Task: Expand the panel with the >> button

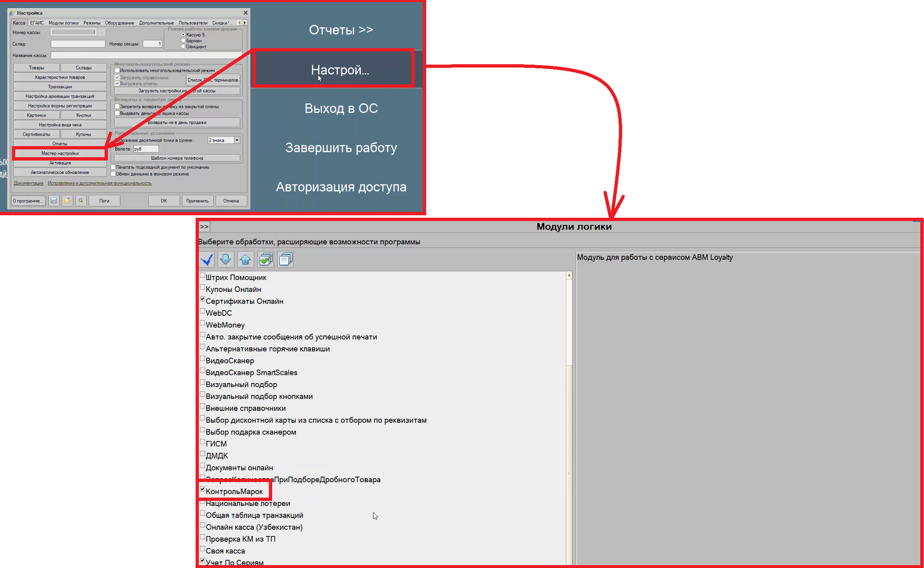Action: coord(204,227)
